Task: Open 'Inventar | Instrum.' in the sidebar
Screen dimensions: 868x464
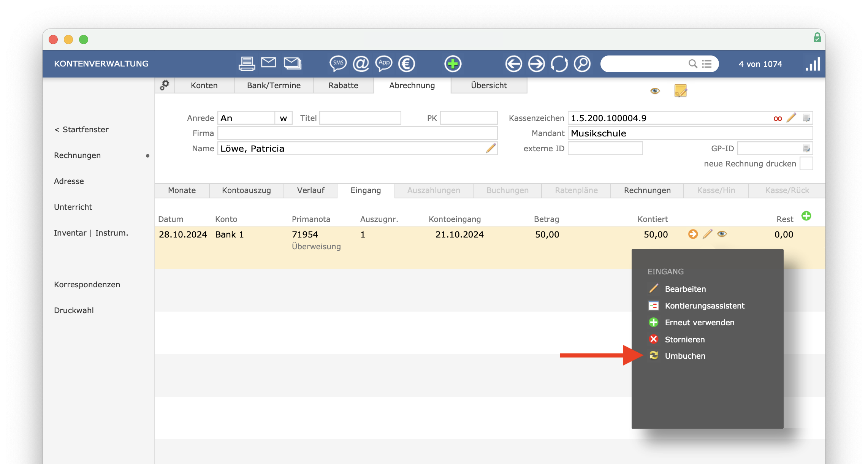Action: 91,233
